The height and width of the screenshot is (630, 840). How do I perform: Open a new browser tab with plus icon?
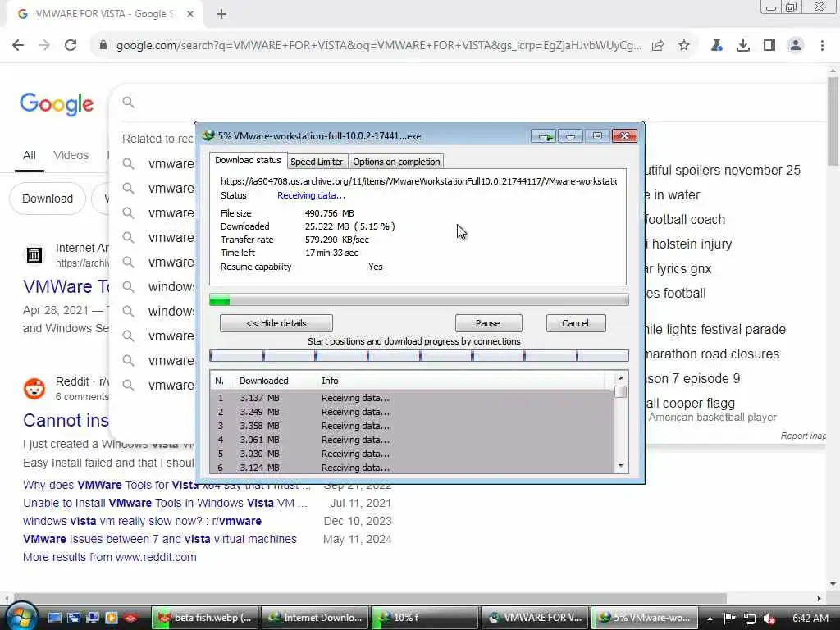(221, 14)
